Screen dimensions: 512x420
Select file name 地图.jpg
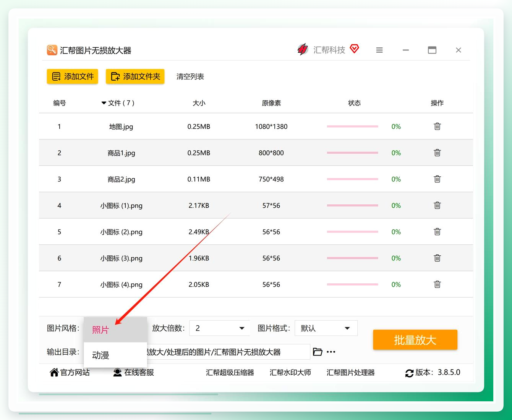pos(121,127)
